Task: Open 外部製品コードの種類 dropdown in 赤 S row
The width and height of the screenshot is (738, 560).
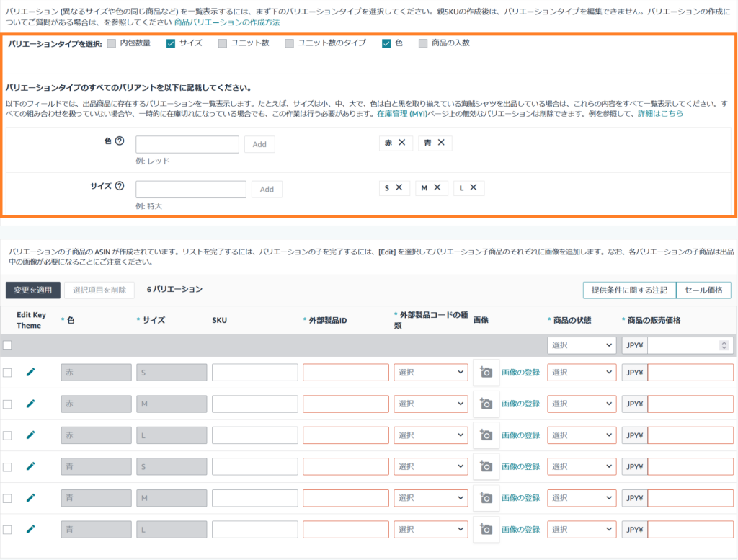Action: pos(430,373)
